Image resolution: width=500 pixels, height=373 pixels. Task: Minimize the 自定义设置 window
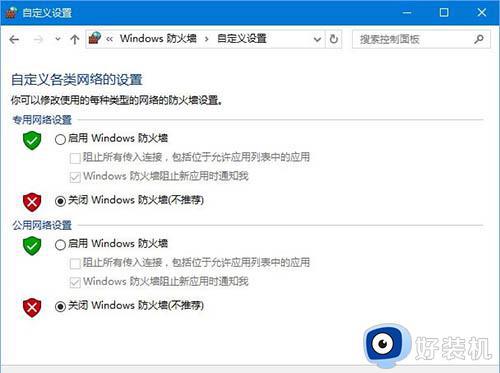point(407,13)
